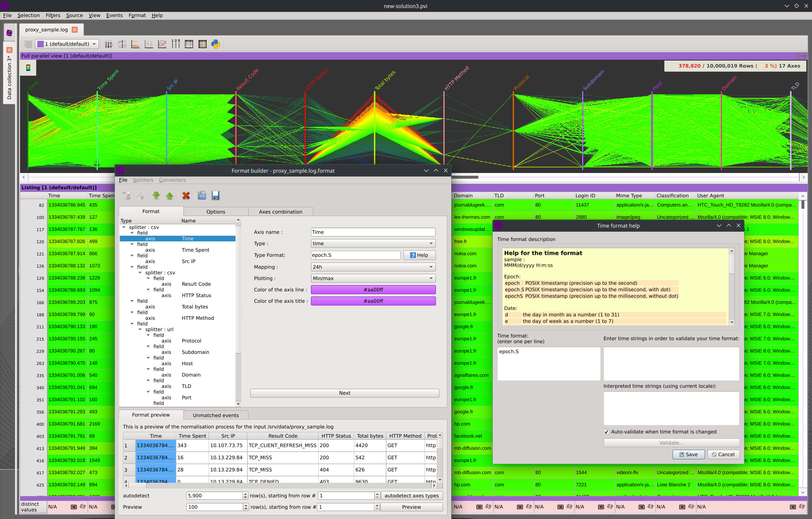
Task: Click the axis line color #aa00ff swatch
Action: [x=373, y=290]
